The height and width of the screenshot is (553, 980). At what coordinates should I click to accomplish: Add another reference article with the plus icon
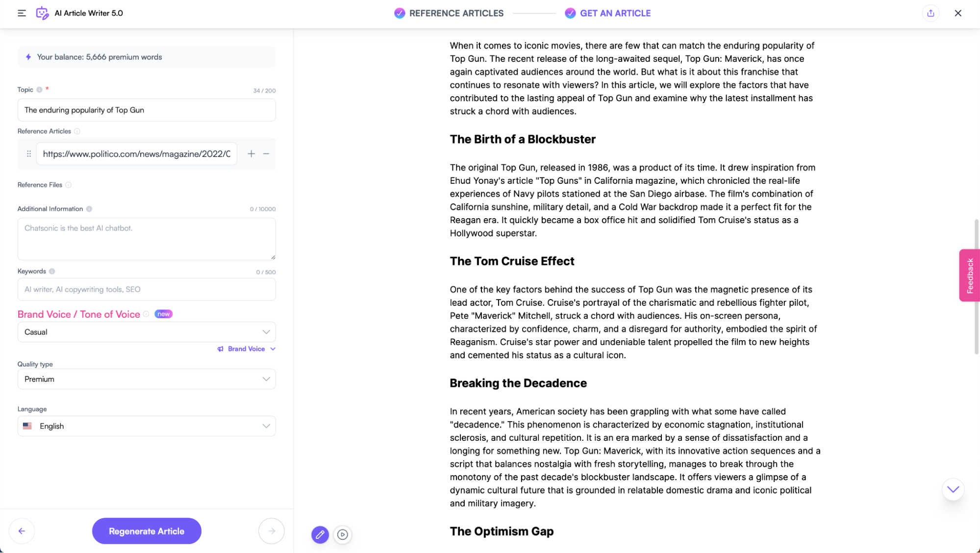pos(251,153)
